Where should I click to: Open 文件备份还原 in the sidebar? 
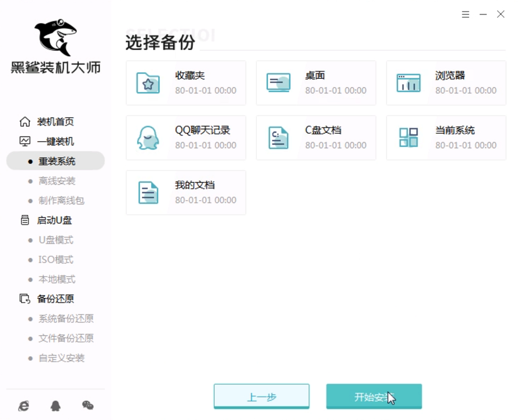[66, 338]
